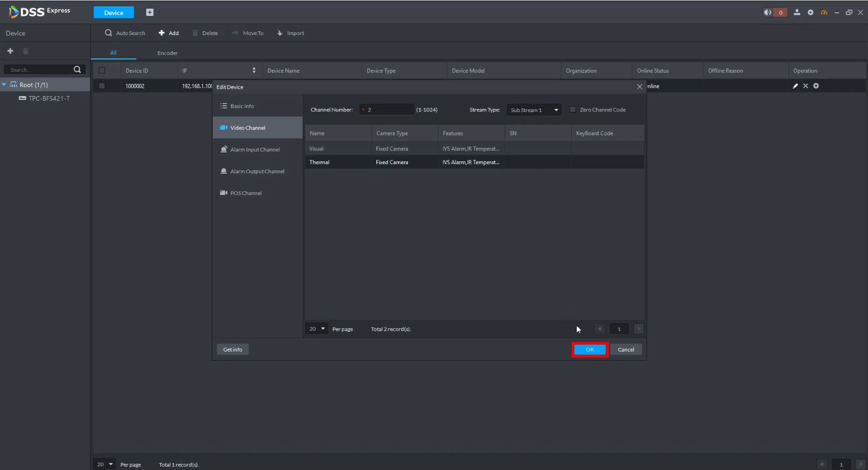Screen dimensions: 868x470
Task: Click the Get info button
Action: pyautogui.click(x=233, y=349)
